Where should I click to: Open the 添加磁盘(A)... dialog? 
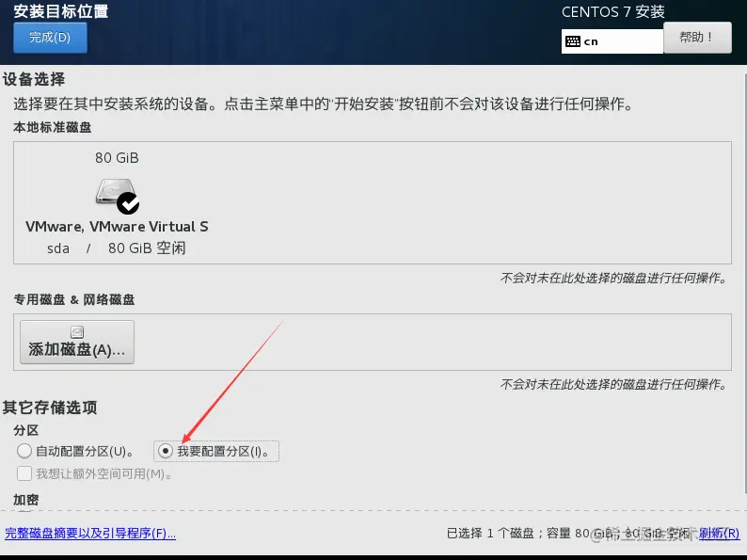click(77, 343)
